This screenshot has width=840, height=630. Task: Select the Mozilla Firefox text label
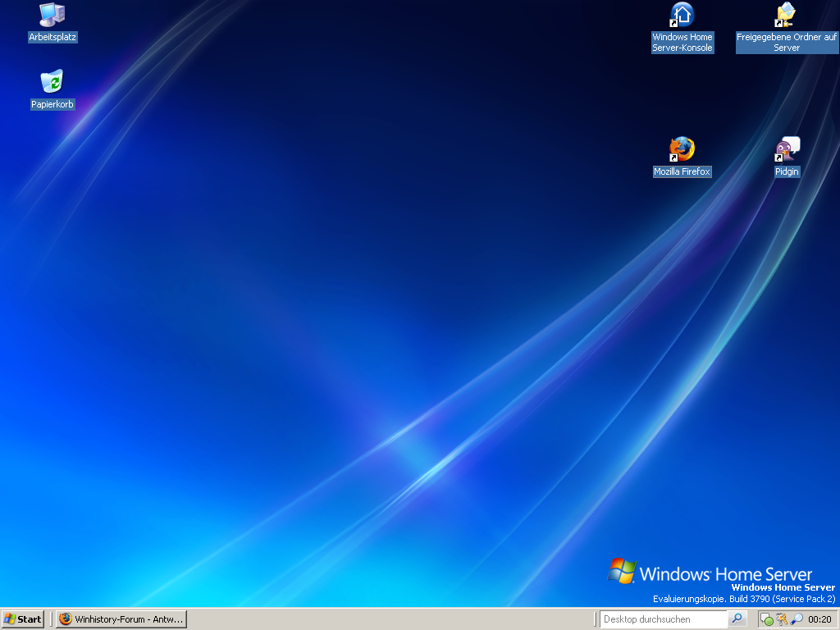682,172
